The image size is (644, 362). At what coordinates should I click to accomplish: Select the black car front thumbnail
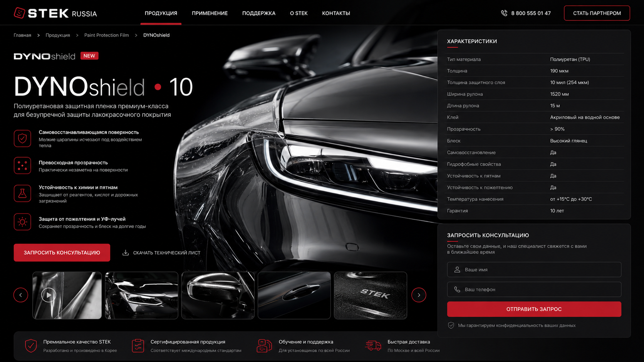141,295
